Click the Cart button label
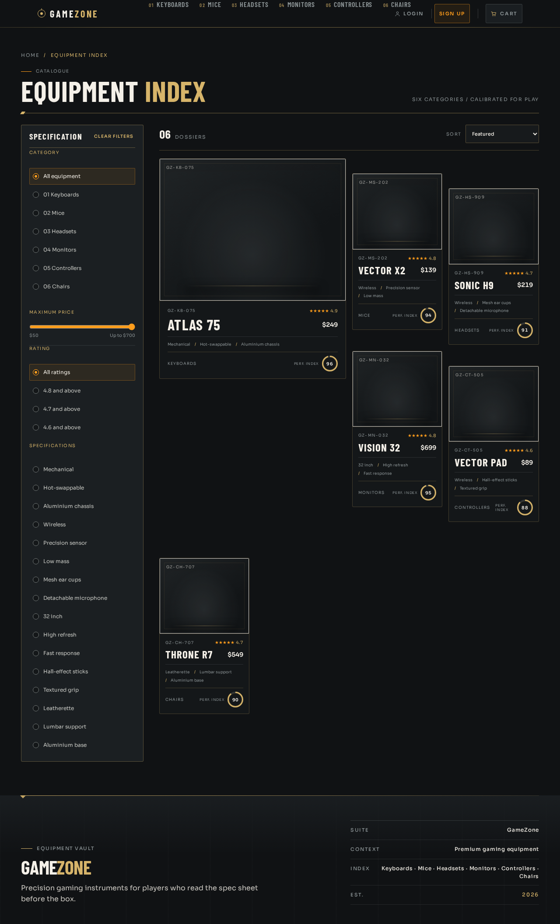The width and height of the screenshot is (560, 924). tap(508, 14)
